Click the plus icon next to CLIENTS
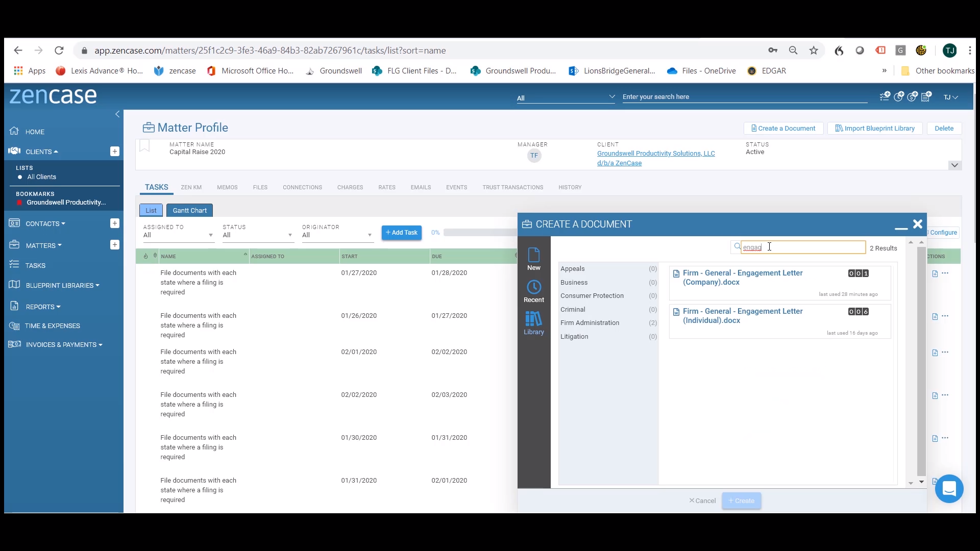The image size is (980, 551). click(x=115, y=151)
